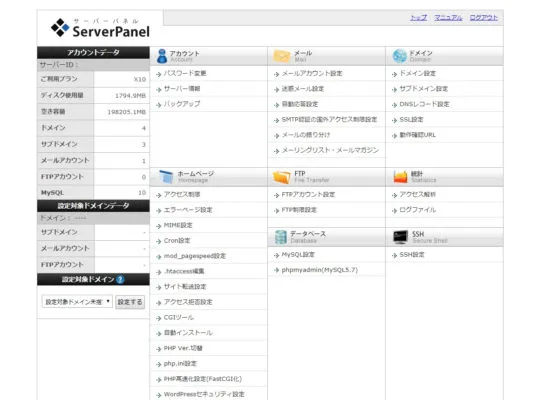Open CGIツール
538x400 pixels.
178,317
